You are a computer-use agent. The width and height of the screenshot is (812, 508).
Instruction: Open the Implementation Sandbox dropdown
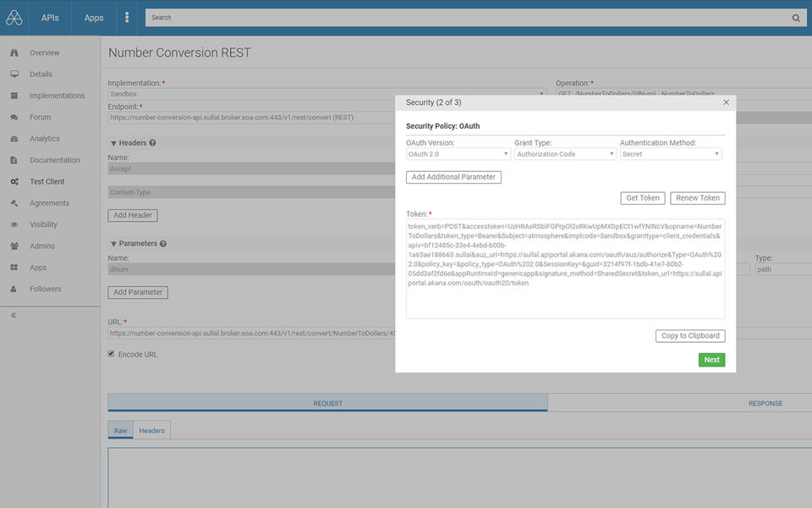pyautogui.click(x=326, y=94)
